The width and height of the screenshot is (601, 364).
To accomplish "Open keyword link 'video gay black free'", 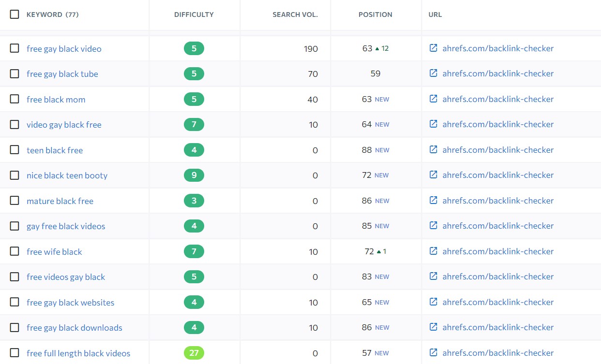I will click(64, 125).
